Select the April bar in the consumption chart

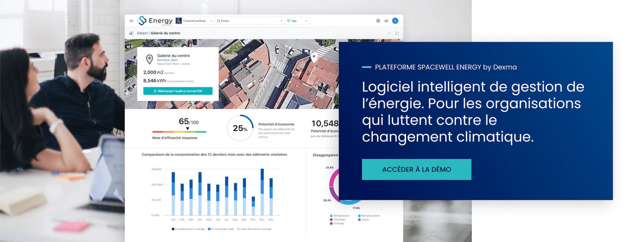(x=200, y=193)
